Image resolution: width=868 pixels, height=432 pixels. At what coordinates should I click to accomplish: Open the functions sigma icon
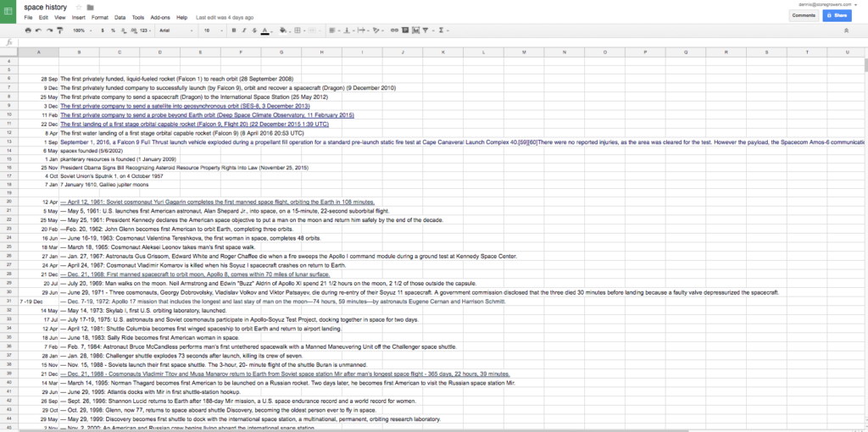pyautogui.click(x=441, y=30)
